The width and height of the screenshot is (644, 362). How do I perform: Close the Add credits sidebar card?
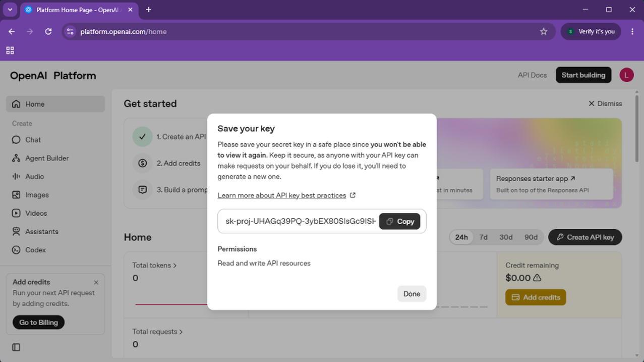(96, 282)
